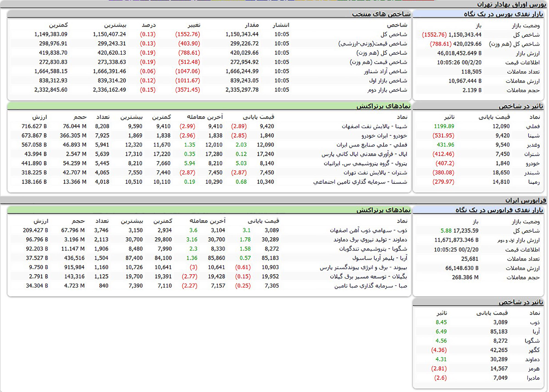
Task: Open the شپنا پالایش نفت اصفهان symbol row
Action: [374, 126]
